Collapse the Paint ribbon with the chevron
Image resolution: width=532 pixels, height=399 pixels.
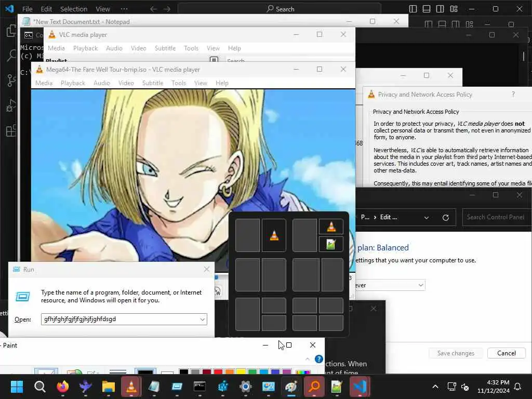pos(308,359)
